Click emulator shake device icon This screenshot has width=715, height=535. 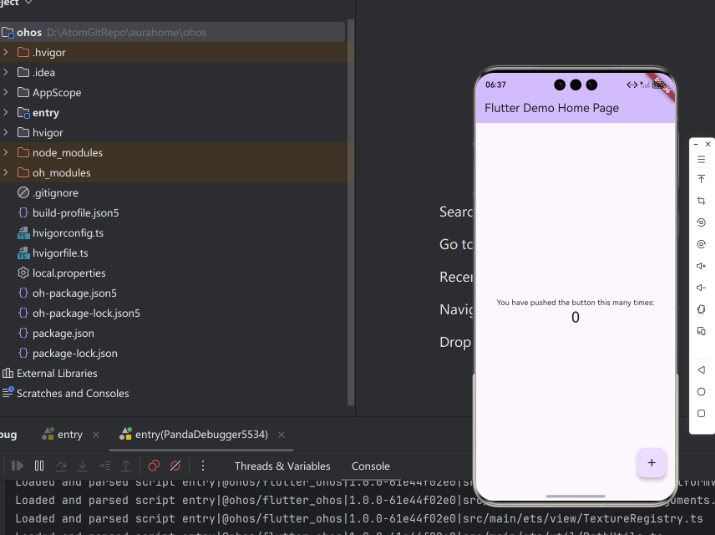pyautogui.click(x=701, y=309)
